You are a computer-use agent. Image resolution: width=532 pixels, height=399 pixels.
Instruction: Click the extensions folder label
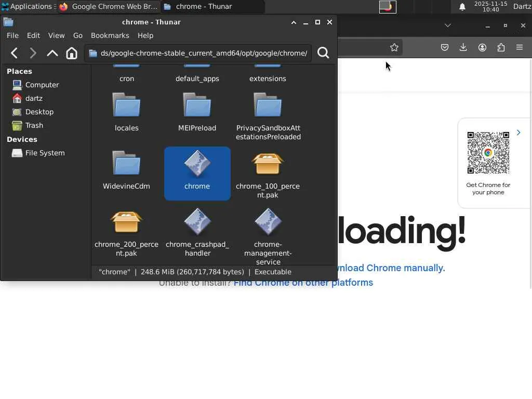pyautogui.click(x=268, y=79)
